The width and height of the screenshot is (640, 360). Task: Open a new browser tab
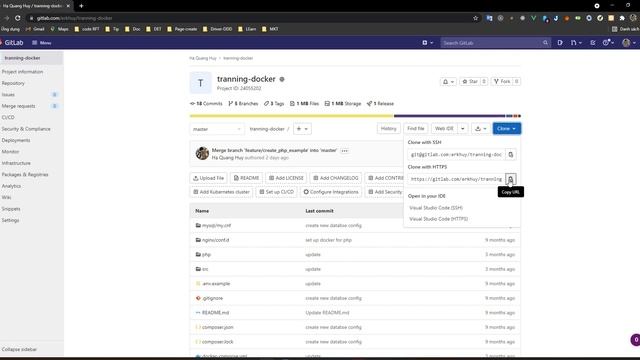point(81,6)
